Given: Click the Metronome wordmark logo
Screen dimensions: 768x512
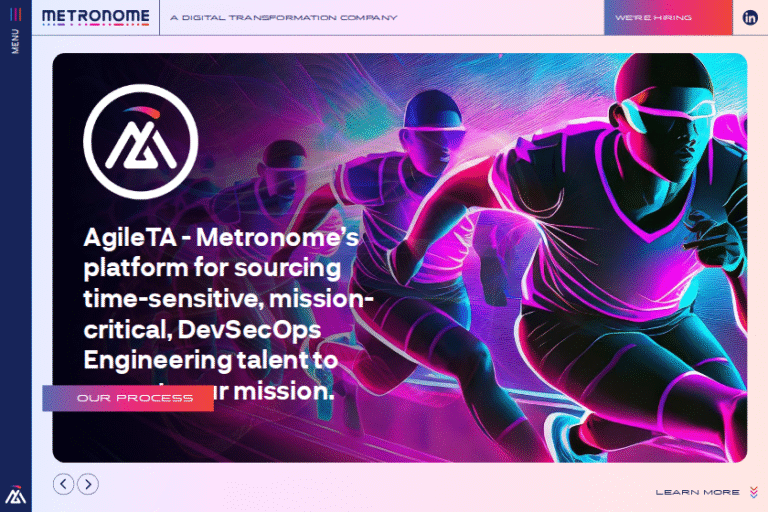Looking at the screenshot, I should [96, 17].
